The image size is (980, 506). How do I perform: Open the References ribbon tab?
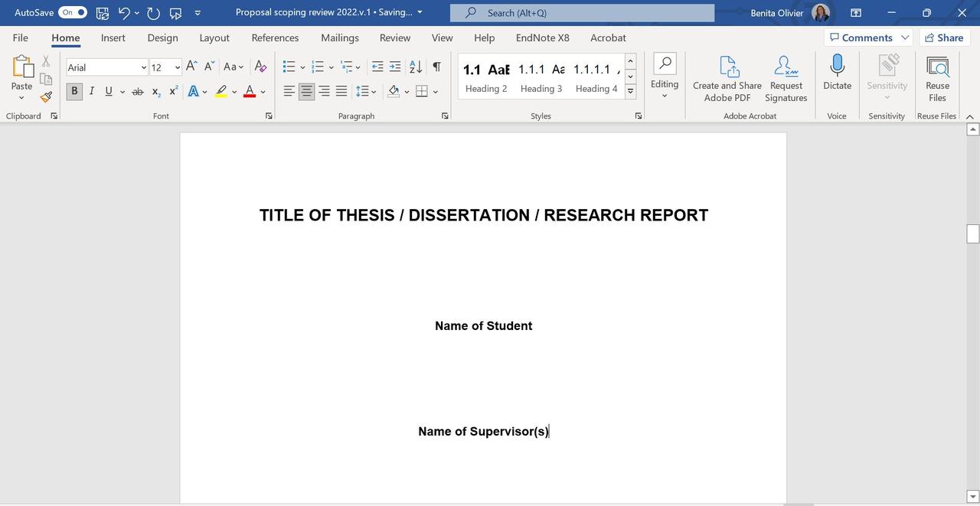[274, 38]
